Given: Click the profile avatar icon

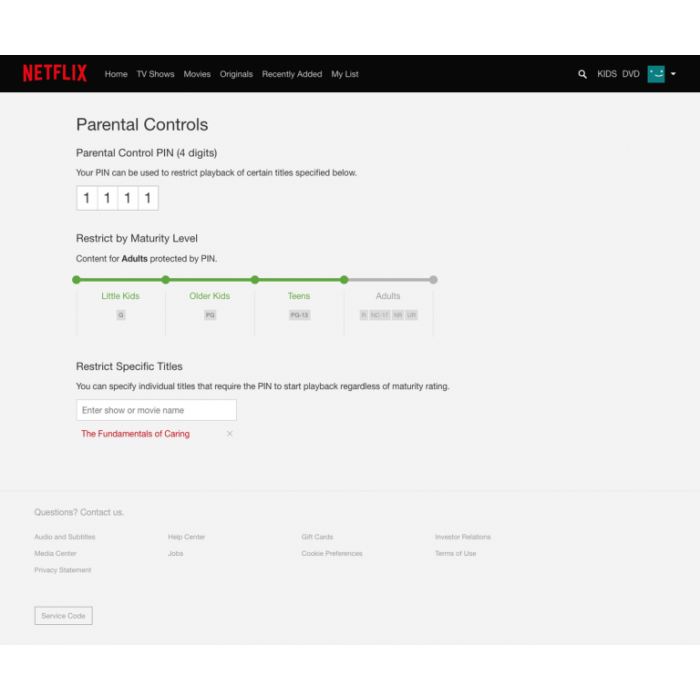Looking at the screenshot, I should tap(656, 74).
